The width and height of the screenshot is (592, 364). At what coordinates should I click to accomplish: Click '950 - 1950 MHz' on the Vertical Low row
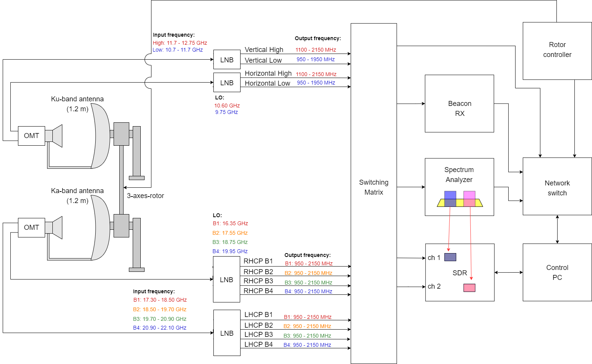[x=316, y=59]
